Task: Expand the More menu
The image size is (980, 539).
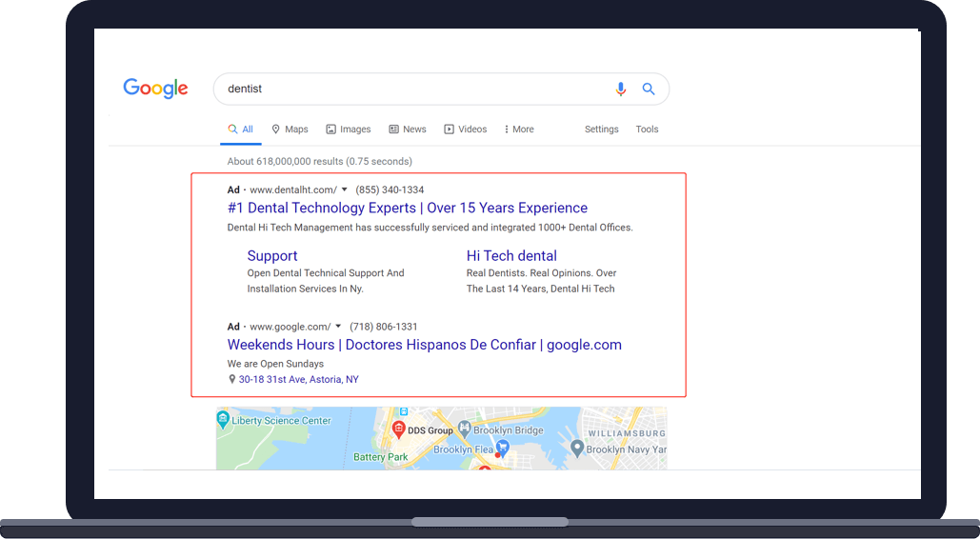Action: 519,130
